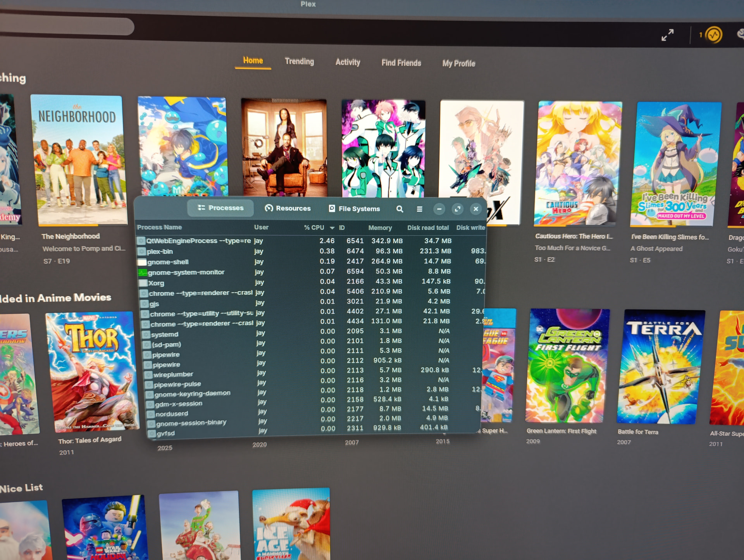This screenshot has height=560, width=744.
Task: Open the Thor: Tales of Asgard poster
Action: click(91, 372)
